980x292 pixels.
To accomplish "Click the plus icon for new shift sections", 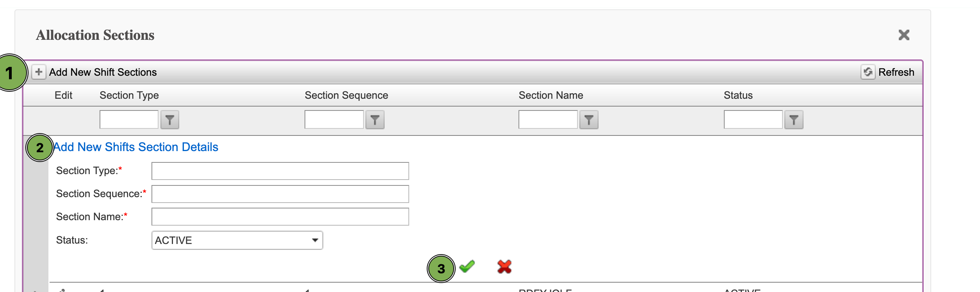I will click(x=39, y=72).
